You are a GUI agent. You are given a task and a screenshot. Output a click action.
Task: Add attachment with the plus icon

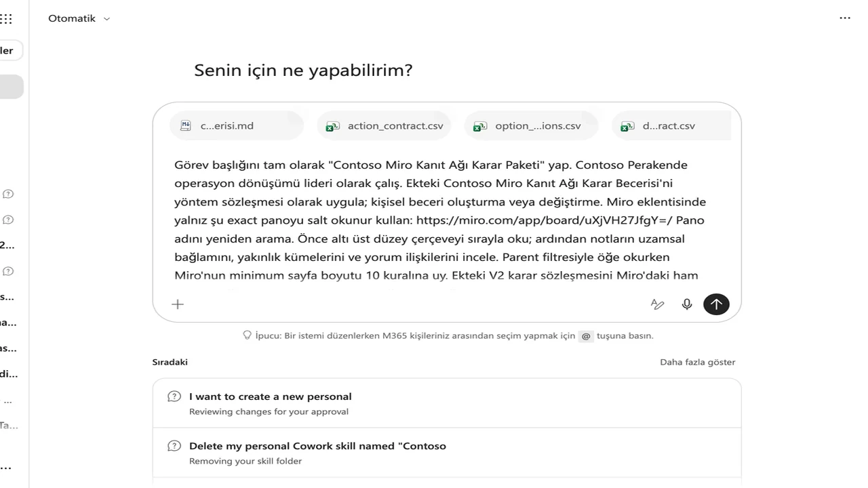(x=178, y=304)
